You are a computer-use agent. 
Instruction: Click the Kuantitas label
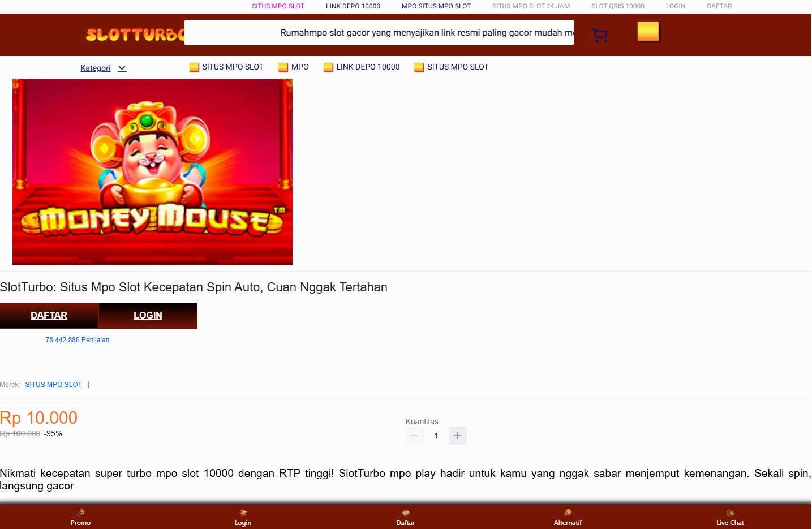(x=422, y=422)
